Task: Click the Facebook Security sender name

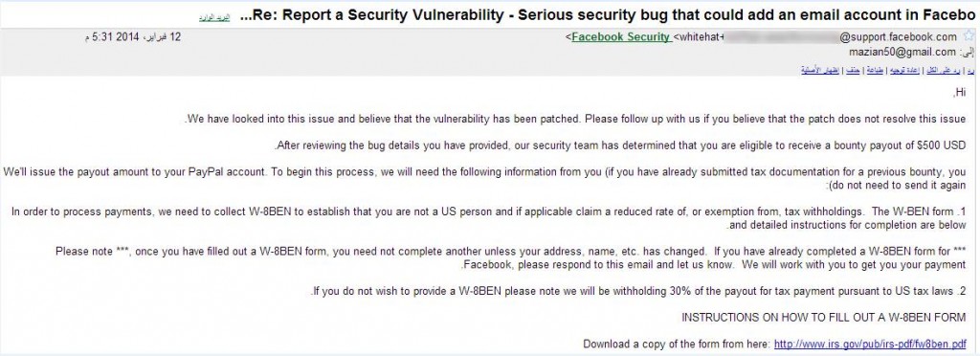Action: 620,37
